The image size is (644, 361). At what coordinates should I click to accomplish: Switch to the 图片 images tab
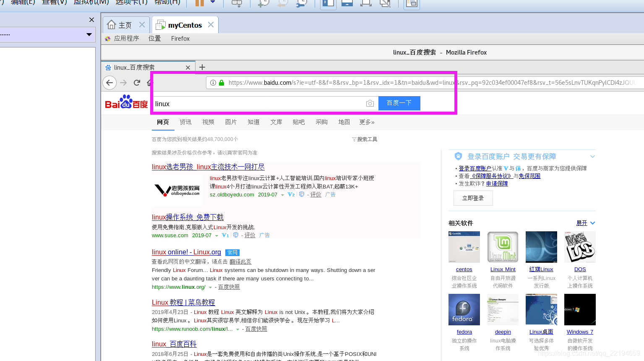231,122
